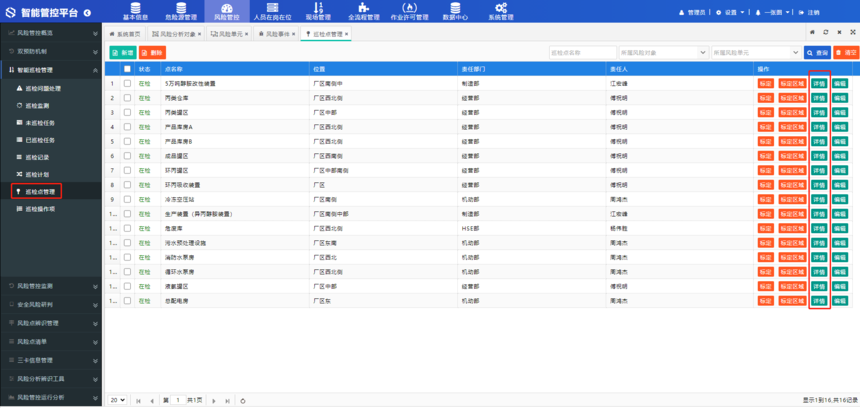Click the blue 查询 search button
The image size is (860, 408).
tap(816, 52)
